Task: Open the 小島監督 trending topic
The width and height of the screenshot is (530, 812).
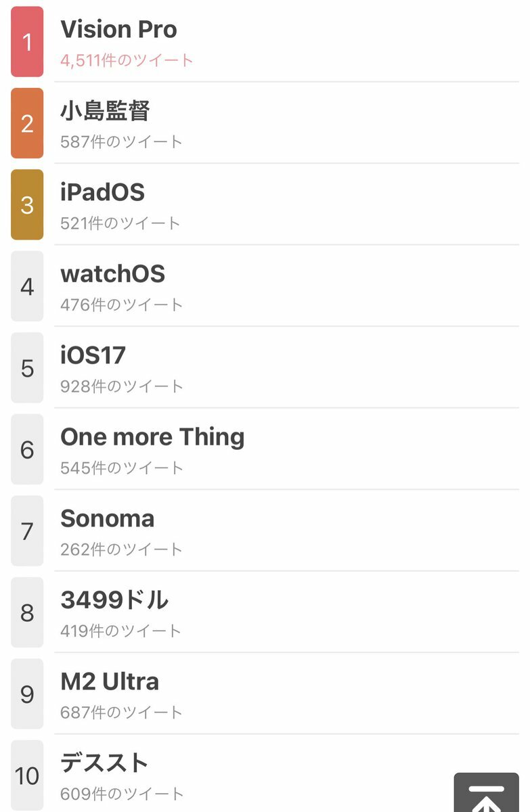Action: [x=105, y=111]
